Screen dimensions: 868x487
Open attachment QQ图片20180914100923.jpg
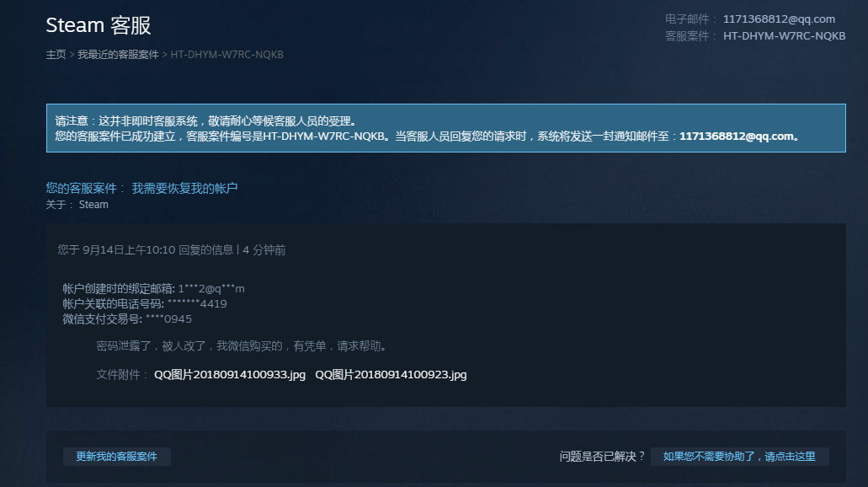point(391,375)
